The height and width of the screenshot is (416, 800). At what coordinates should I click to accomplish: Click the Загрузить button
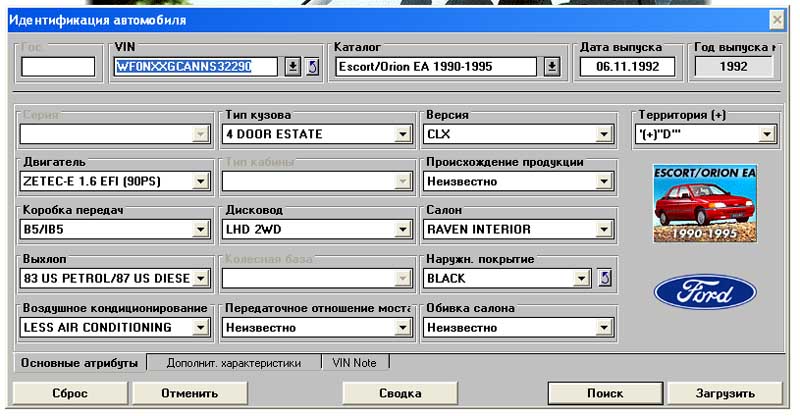725,393
